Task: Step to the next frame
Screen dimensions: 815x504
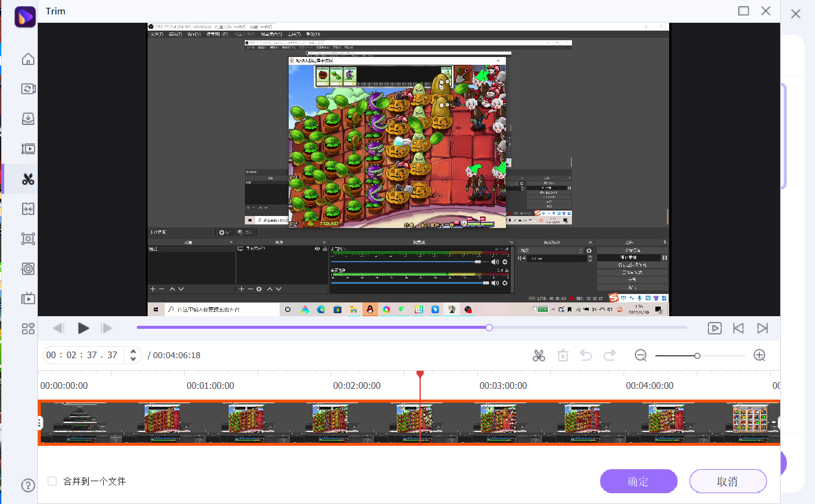Action: click(107, 328)
